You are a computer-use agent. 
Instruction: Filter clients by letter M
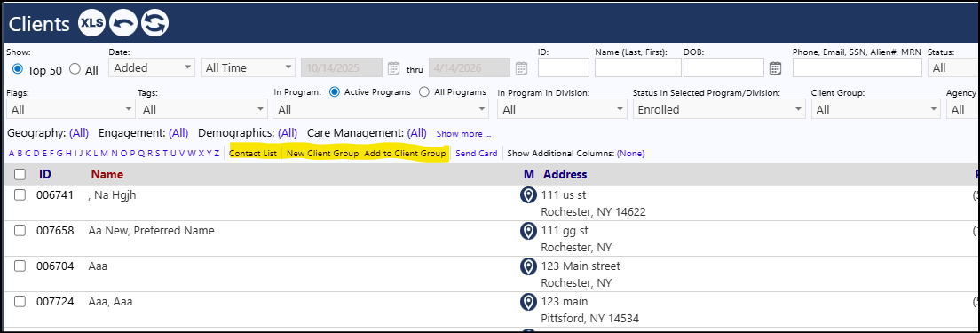point(105,153)
